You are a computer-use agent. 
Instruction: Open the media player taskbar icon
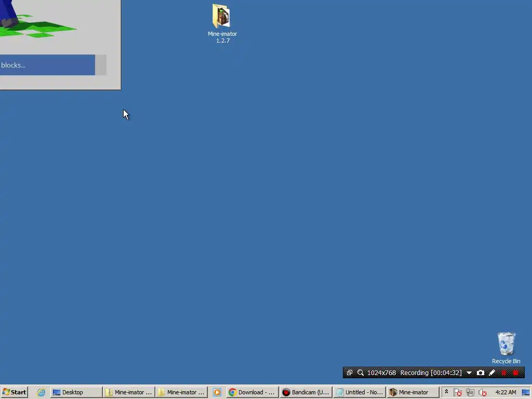coord(217,392)
